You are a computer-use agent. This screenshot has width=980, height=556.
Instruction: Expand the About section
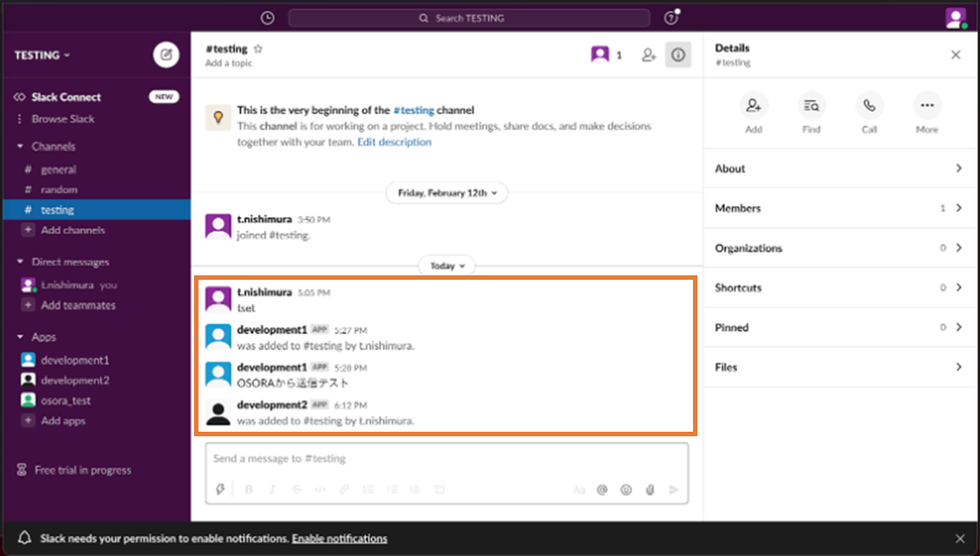[x=839, y=168]
